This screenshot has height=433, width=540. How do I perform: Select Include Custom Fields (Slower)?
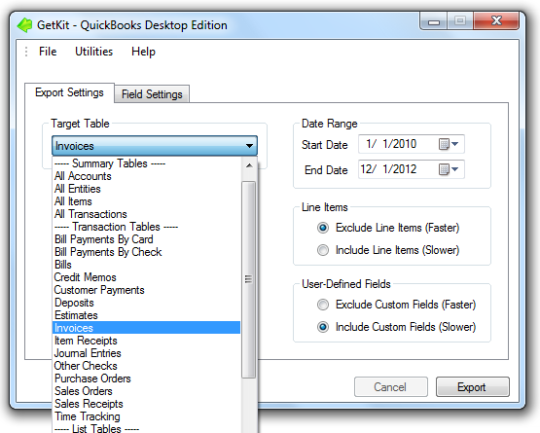click(x=323, y=327)
